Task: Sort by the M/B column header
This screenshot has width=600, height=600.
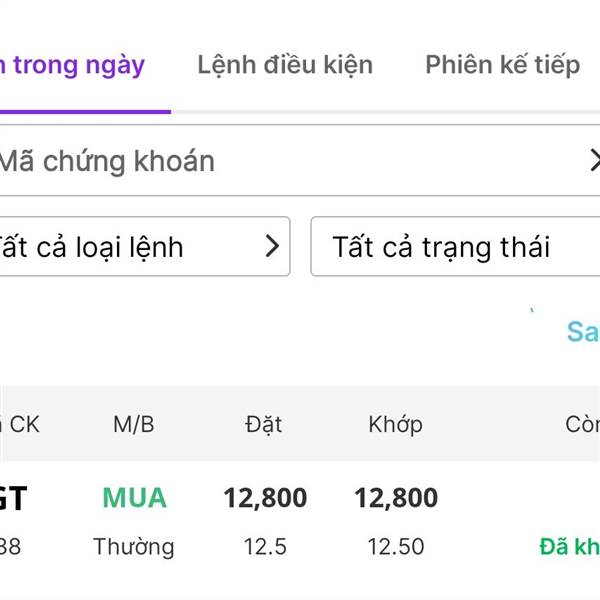Action: pos(134,424)
